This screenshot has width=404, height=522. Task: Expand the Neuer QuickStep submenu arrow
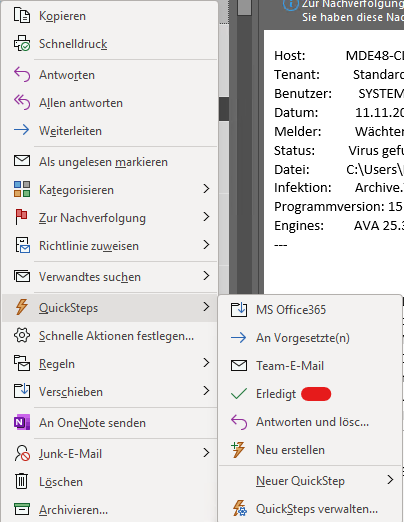390,480
